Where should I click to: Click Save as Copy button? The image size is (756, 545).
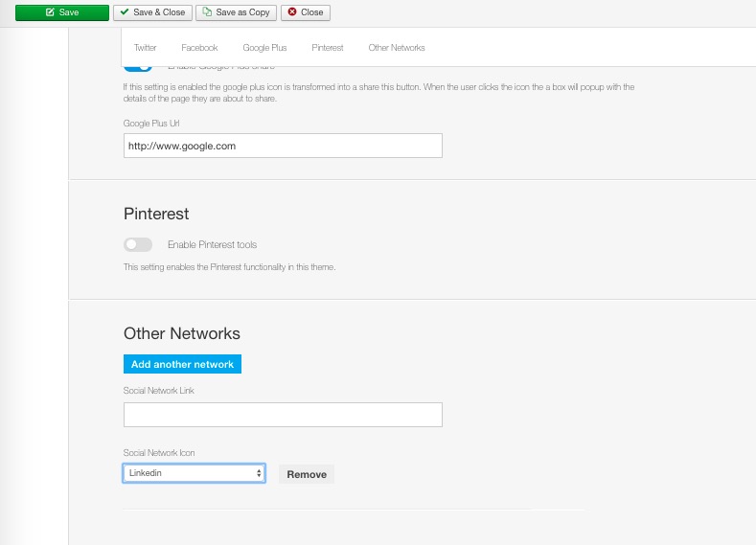coord(237,12)
